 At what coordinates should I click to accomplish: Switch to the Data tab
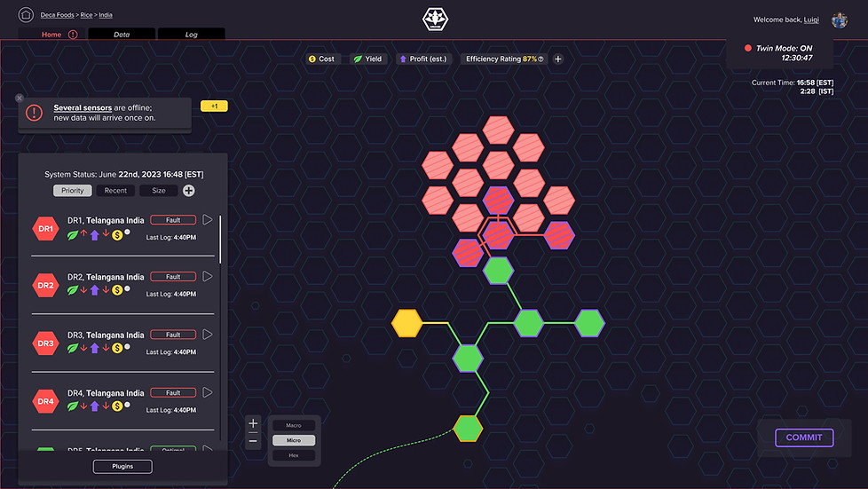pyautogui.click(x=122, y=35)
